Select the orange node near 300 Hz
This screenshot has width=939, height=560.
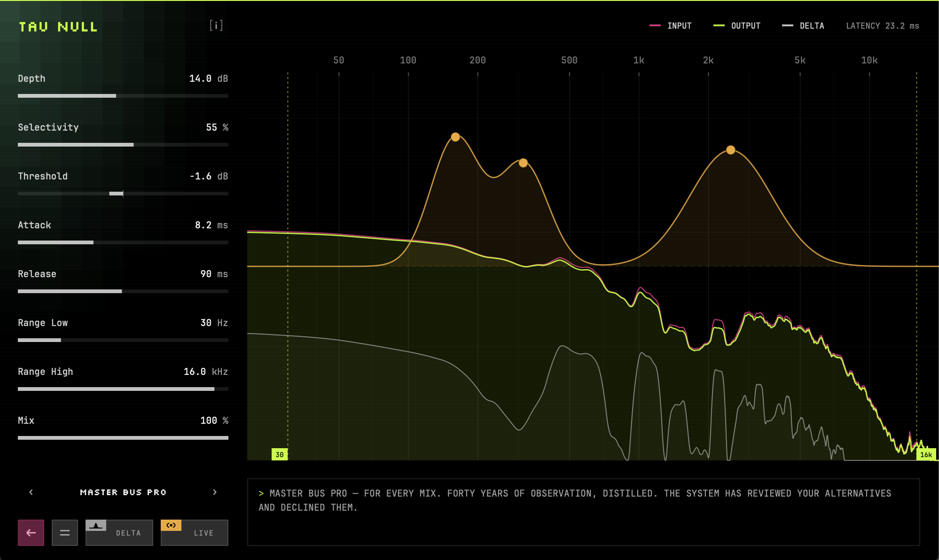click(x=523, y=163)
